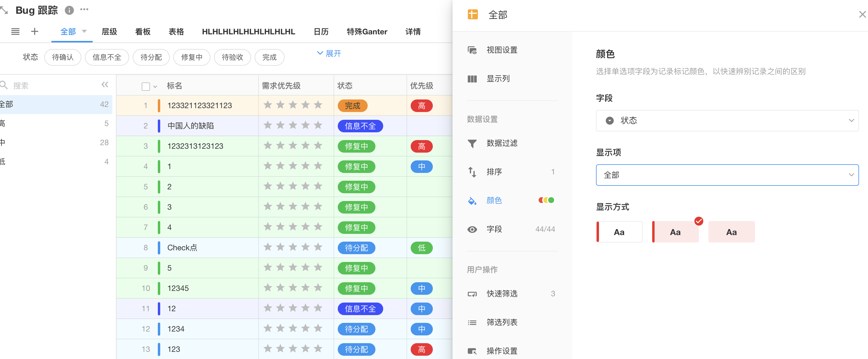Viewport: 868px width, 359px height.
Task: Open the three-dot more options menu
Action: [x=84, y=10]
